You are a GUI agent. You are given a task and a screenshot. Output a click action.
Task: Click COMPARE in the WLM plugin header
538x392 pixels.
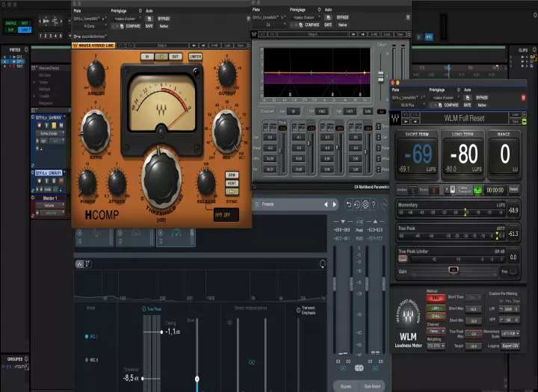click(451, 105)
